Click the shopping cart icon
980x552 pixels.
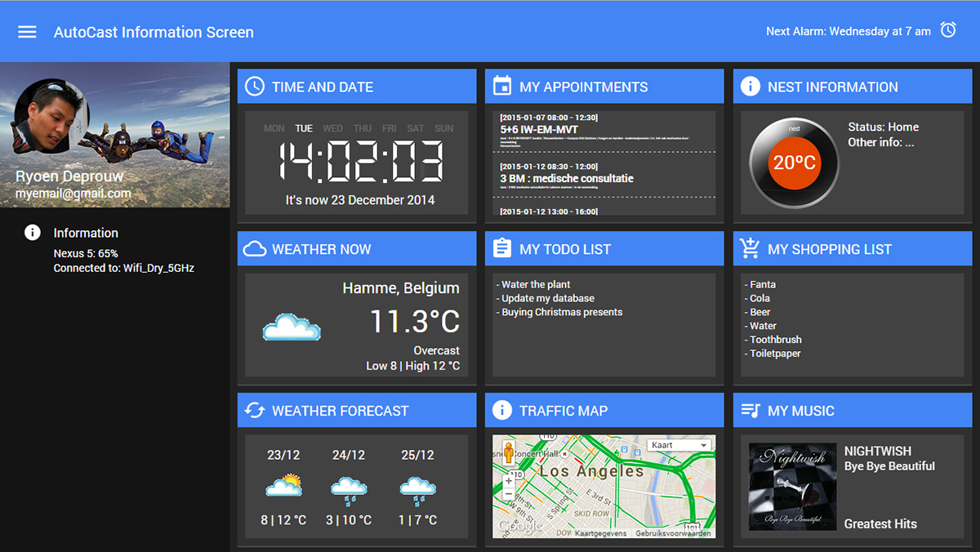click(x=750, y=249)
